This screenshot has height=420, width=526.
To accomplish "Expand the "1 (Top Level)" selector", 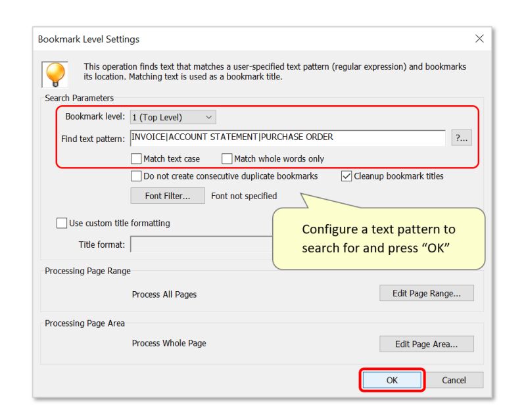I will 208,116.
